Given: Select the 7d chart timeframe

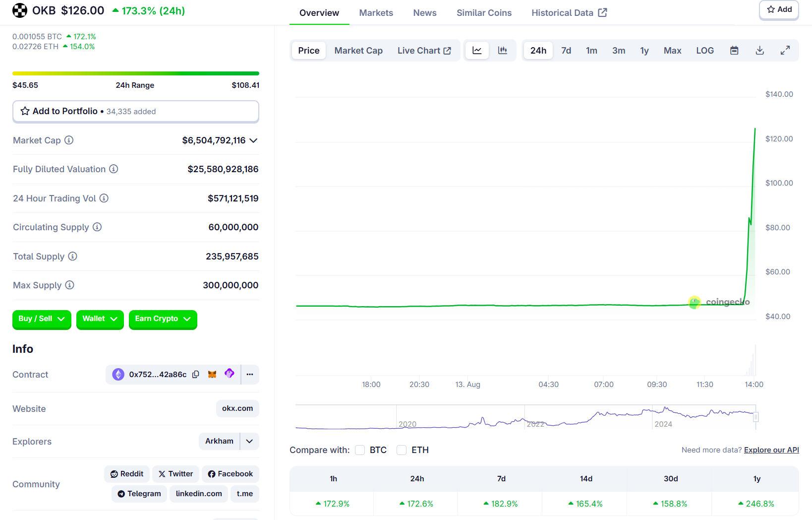Looking at the screenshot, I should click(x=566, y=51).
